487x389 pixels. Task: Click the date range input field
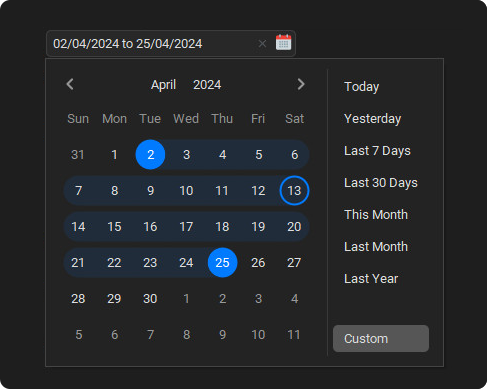point(153,44)
